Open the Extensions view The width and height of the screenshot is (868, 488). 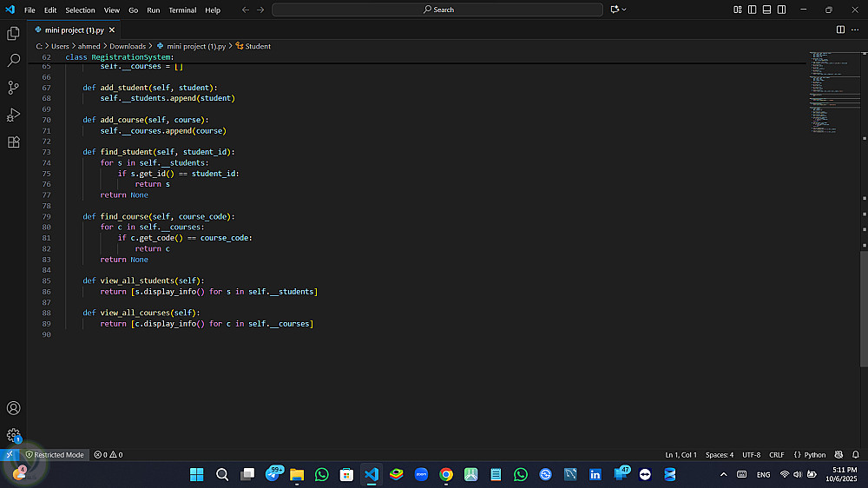click(x=13, y=142)
